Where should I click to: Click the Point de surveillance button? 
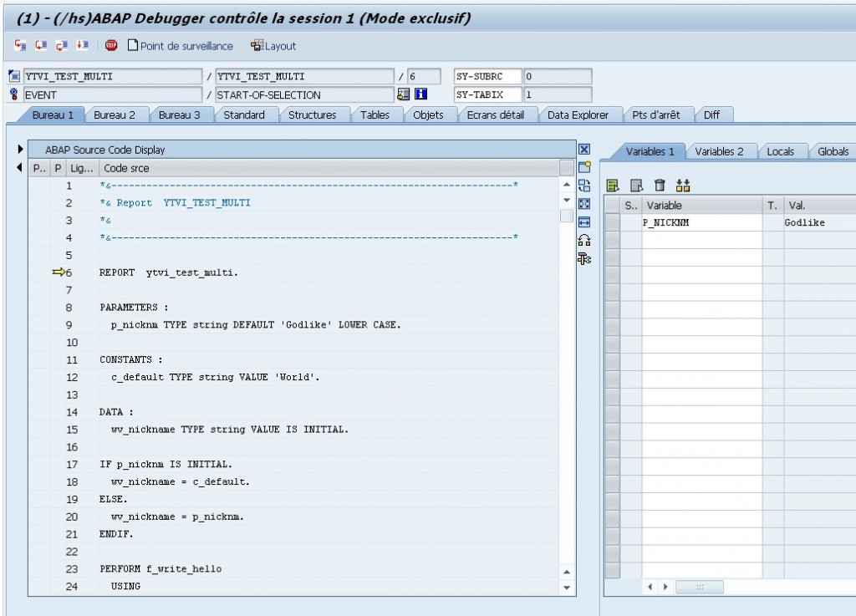pyautogui.click(x=180, y=46)
